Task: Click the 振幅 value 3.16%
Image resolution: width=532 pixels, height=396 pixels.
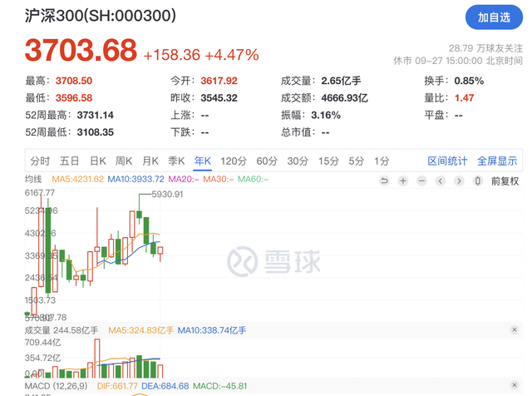Action: (326, 115)
